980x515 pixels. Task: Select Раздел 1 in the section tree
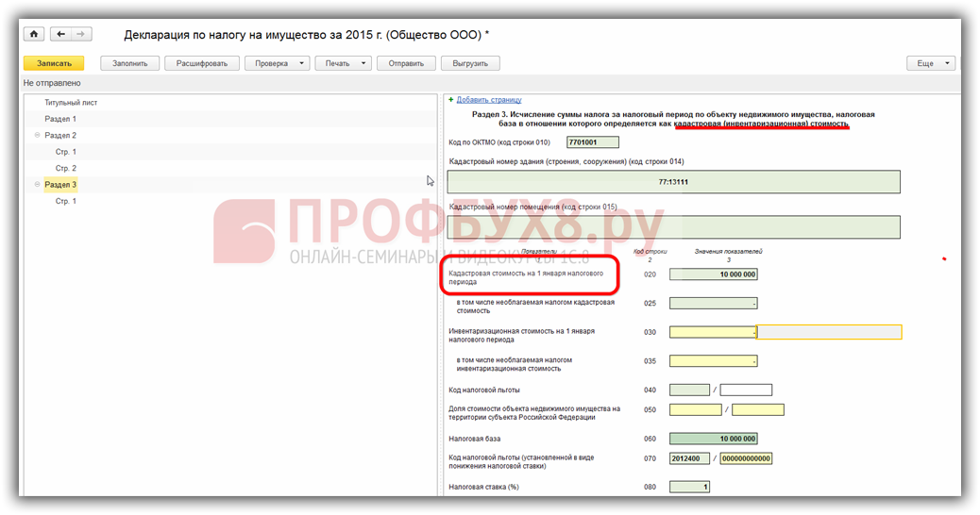pyautogui.click(x=60, y=119)
